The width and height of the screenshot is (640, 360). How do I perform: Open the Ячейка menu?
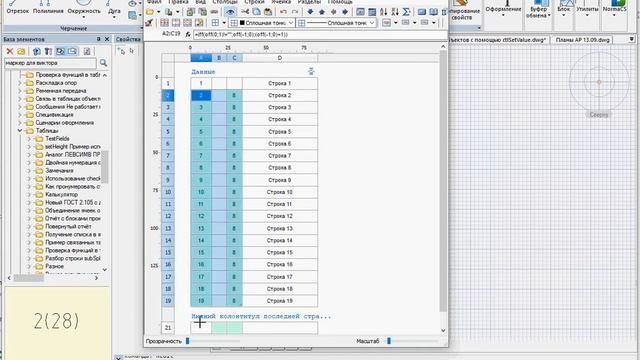[x=281, y=2]
